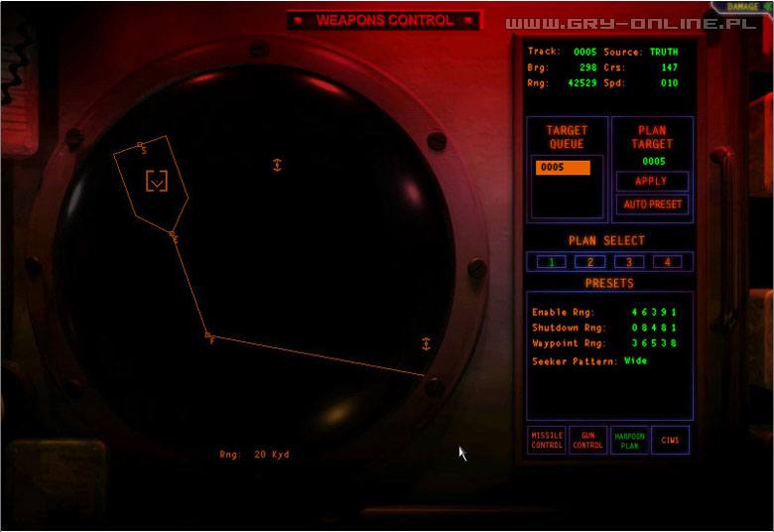Select the E waypoint marker
The height and width of the screenshot is (532, 774).
pyautogui.click(x=173, y=235)
